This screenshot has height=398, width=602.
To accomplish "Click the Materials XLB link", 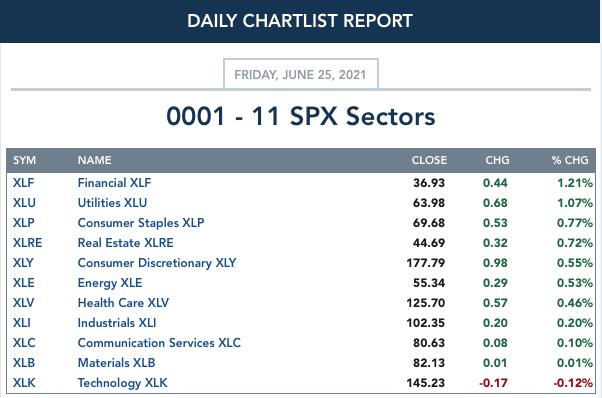I will click(x=117, y=363).
